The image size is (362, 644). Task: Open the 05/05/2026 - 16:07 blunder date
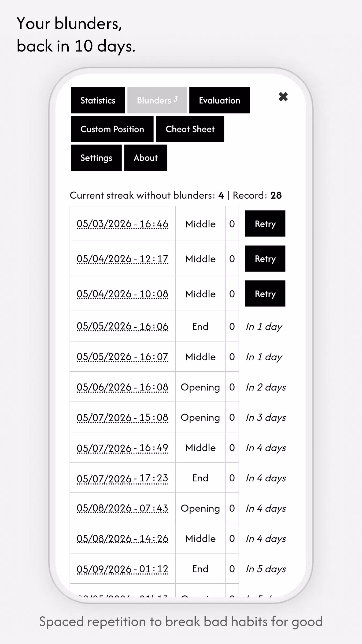tap(123, 357)
